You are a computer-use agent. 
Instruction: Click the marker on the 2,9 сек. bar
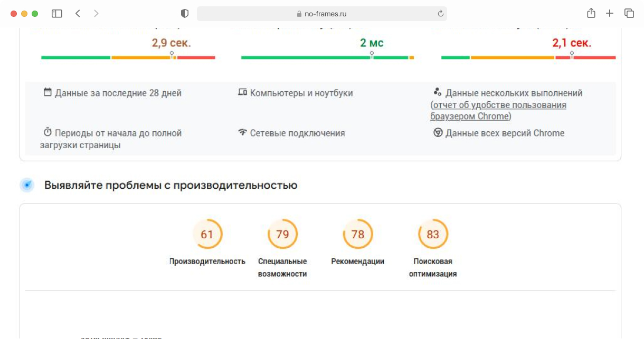(172, 54)
